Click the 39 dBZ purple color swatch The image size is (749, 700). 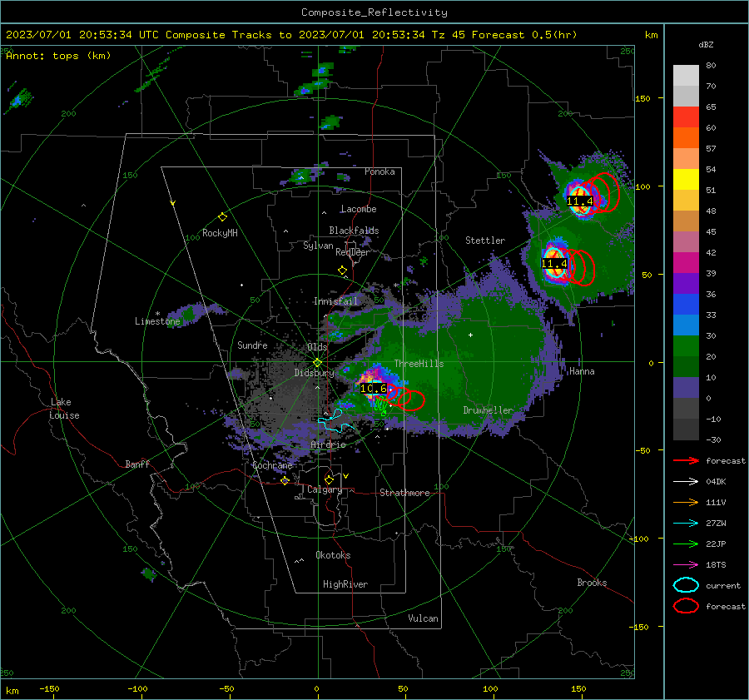tap(686, 283)
